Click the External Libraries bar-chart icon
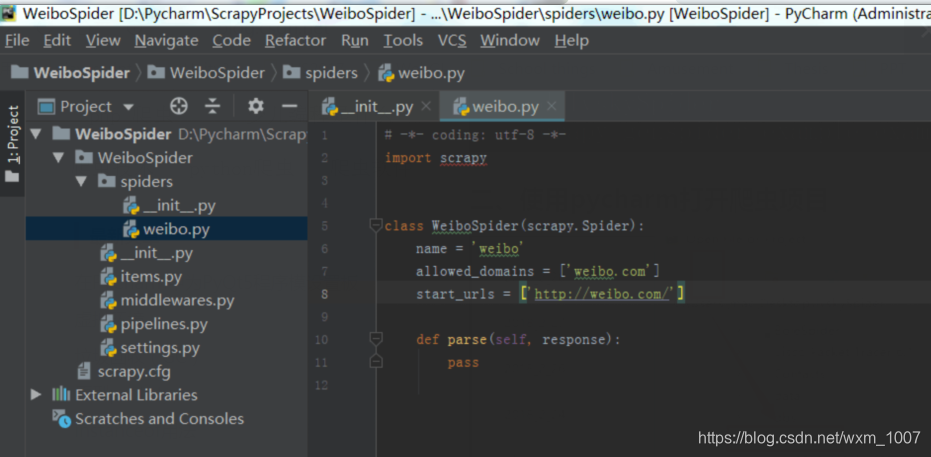Screen dimensions: 931x457 click(x=61, y=395)
